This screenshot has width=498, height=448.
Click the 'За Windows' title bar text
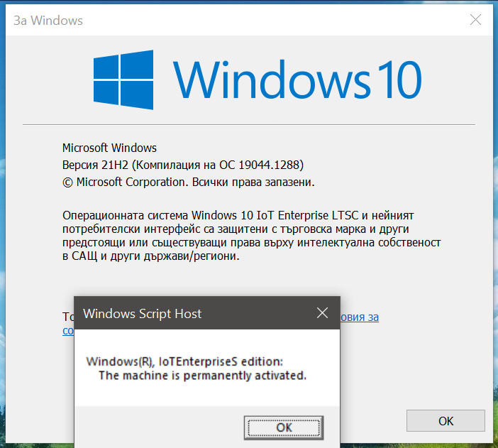point(48,21)
